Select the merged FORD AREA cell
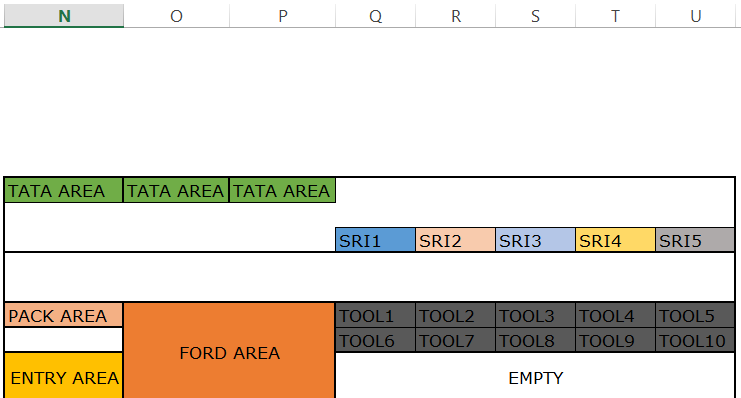This screenshot has width=741, height=398. click(x=229, y=351)
